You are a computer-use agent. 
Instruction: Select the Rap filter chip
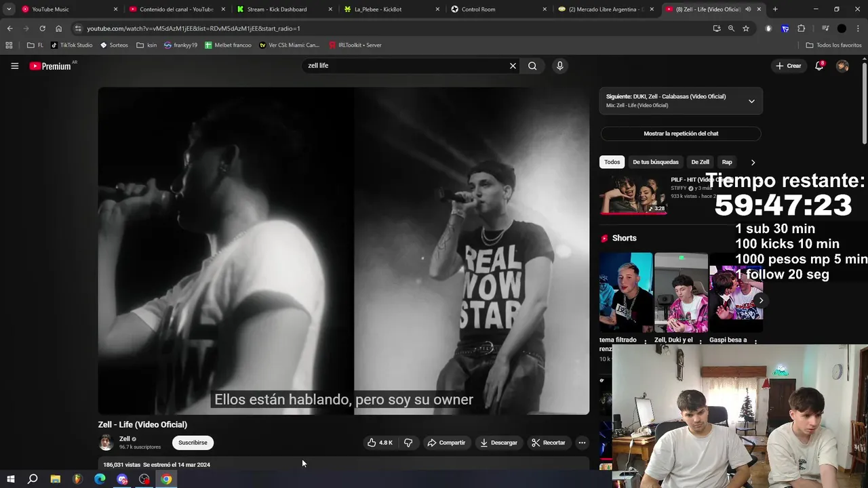coord(727,162)
